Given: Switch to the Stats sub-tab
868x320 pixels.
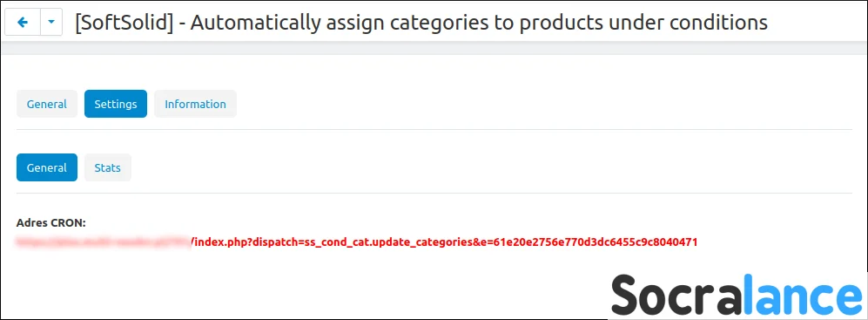Looking at the screenshot, I should [107, 167].
